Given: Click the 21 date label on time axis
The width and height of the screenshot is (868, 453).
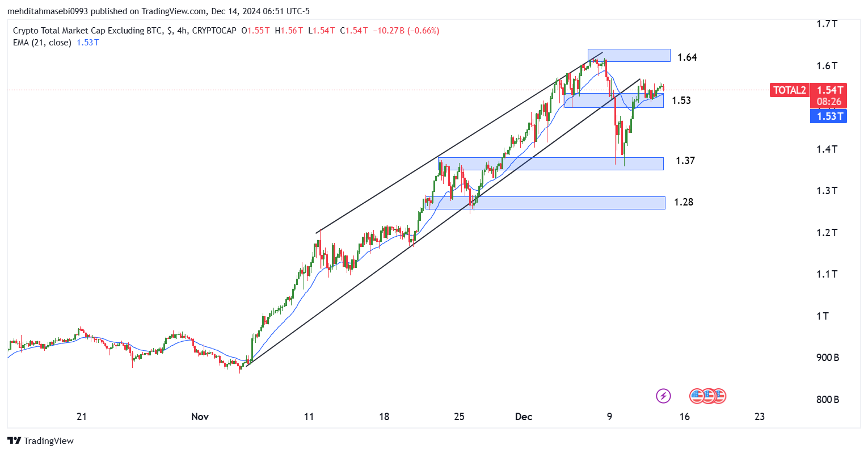Looking at the screenshot, I should click(82, 417).
